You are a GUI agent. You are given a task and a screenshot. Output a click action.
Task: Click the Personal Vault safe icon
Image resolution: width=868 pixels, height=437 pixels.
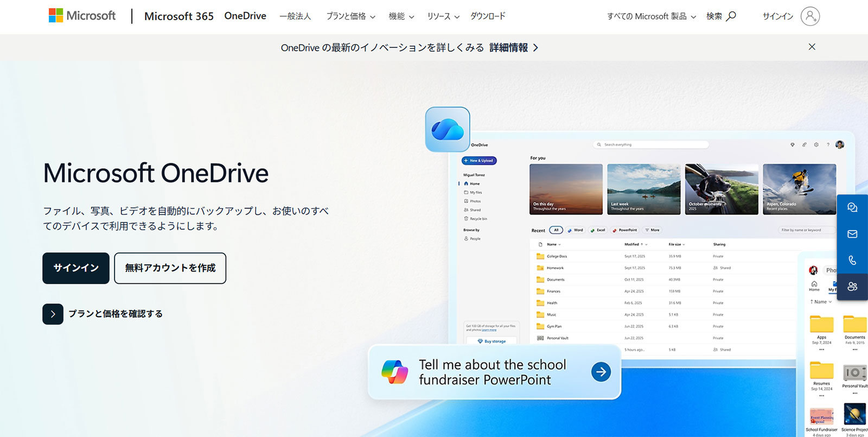coord(854,372)
